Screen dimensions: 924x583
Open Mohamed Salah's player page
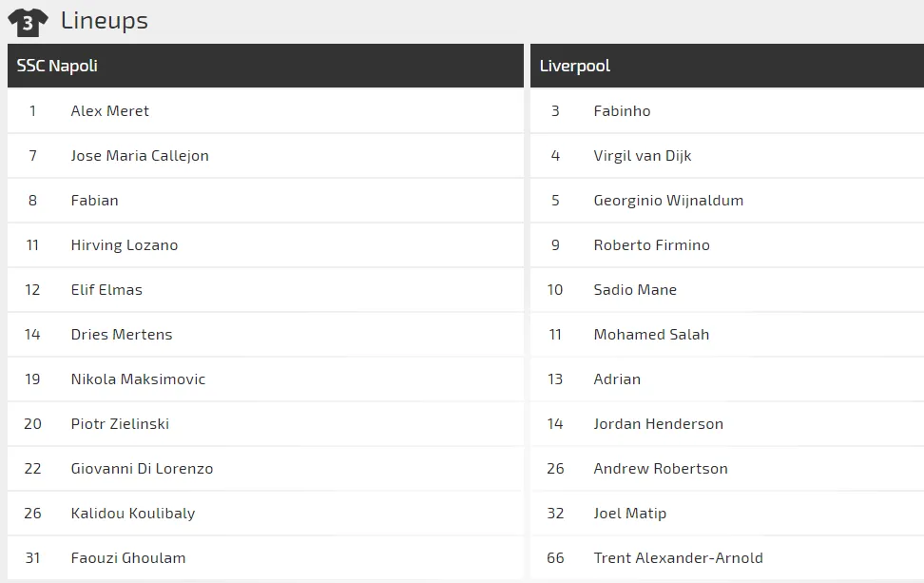tap(651, 335)
